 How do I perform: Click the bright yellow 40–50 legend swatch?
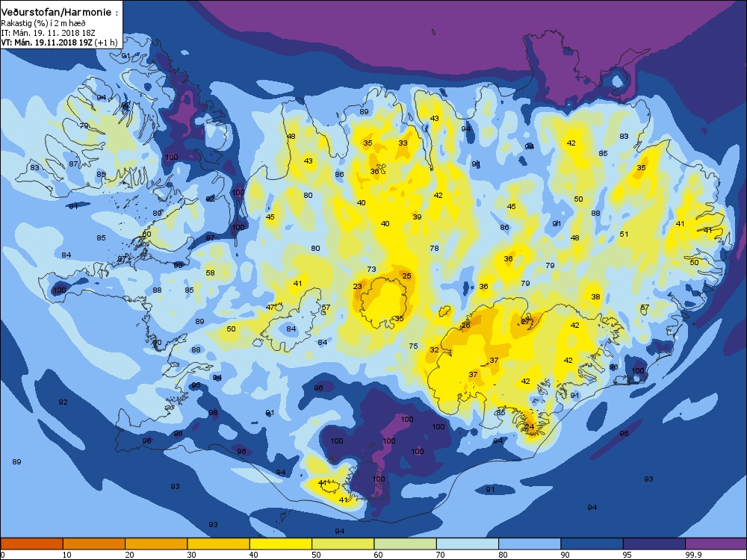pos(281,544)
